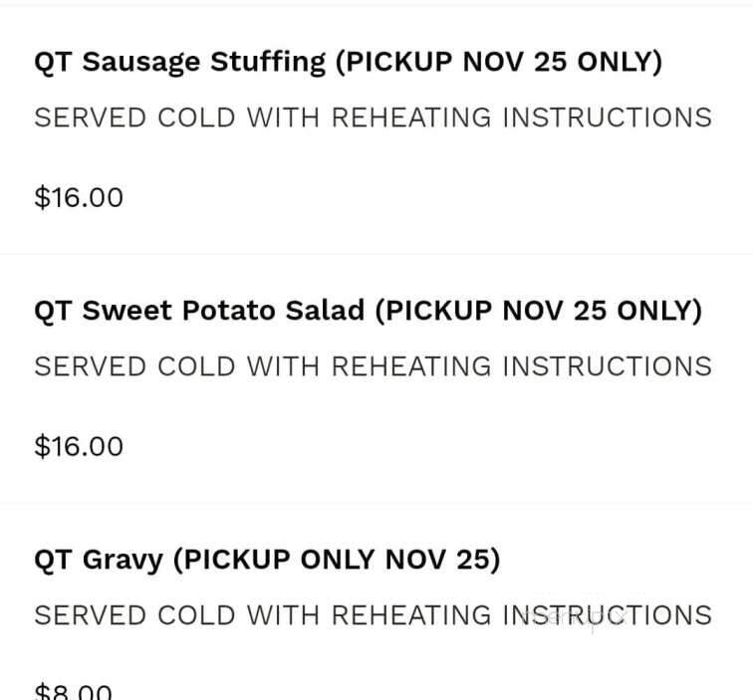Click the divider line above QT Gravy item
The width and height of the screenshot is (753, 700).
376,502
